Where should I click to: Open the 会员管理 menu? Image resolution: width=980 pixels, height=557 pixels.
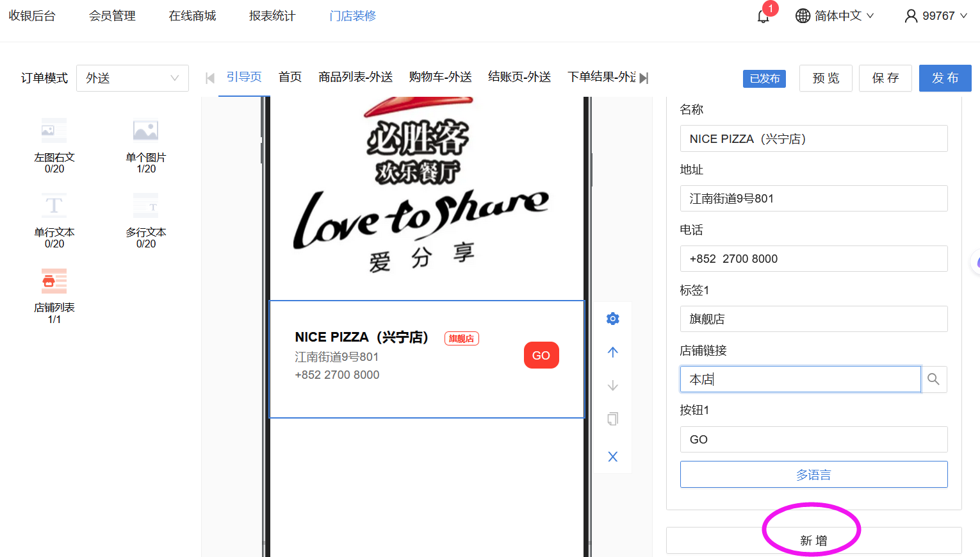point(112,16)
